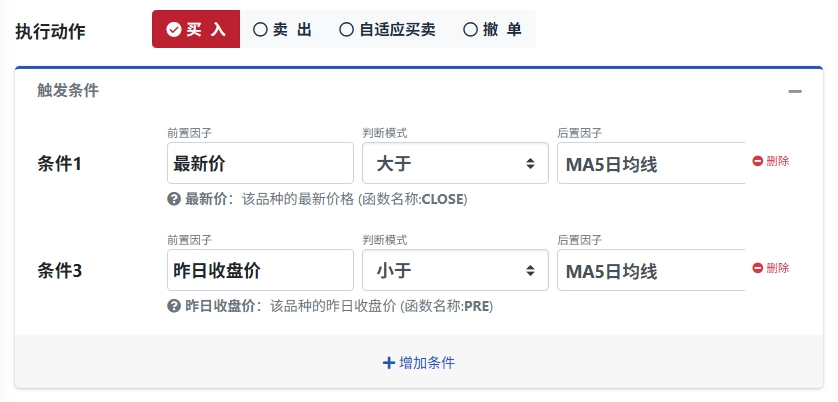Select the 卖出 (sell) radio option
This screenshot has width=838, height=402.
(x=282, y=30)
